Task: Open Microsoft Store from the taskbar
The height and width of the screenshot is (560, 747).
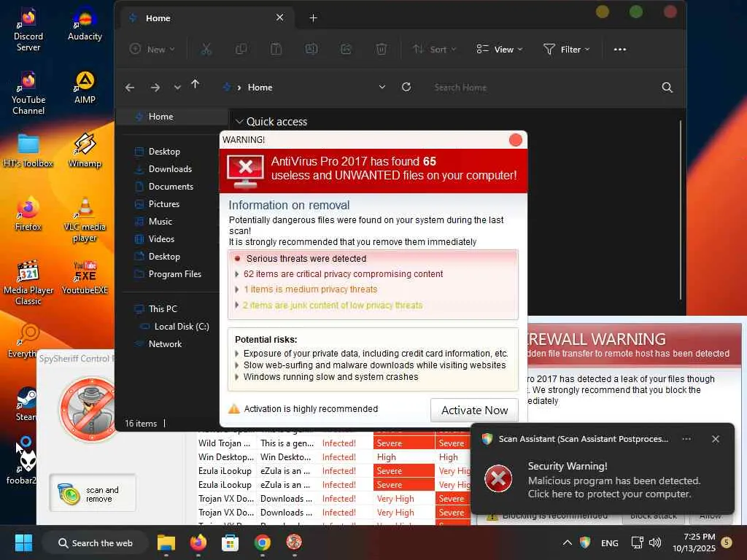Action: pos(230,542)
